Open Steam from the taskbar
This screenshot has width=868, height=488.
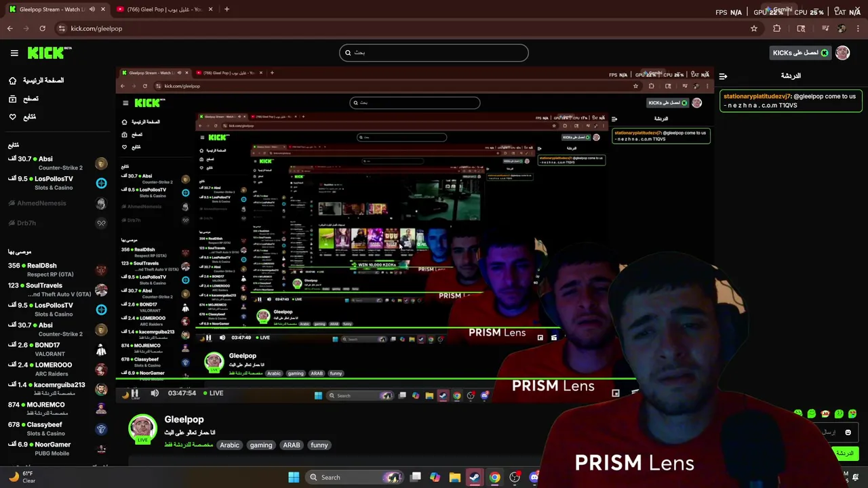click(475, 477)
